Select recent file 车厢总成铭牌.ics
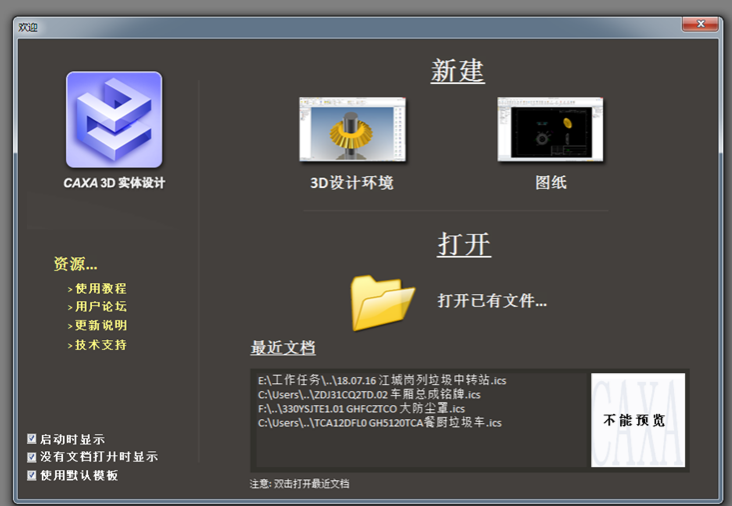The image size is (732, 506). (x=369, y=395)
